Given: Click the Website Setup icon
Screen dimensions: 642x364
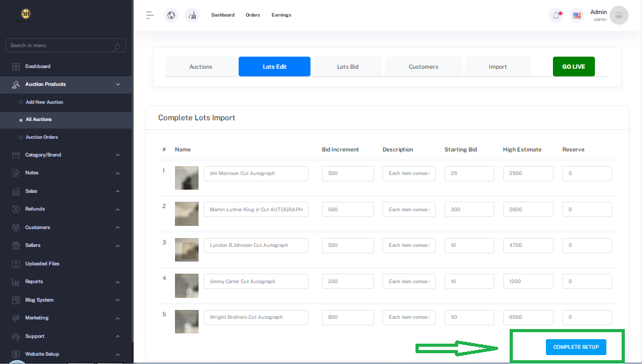Looking at the screenshot, I should 16,354.
